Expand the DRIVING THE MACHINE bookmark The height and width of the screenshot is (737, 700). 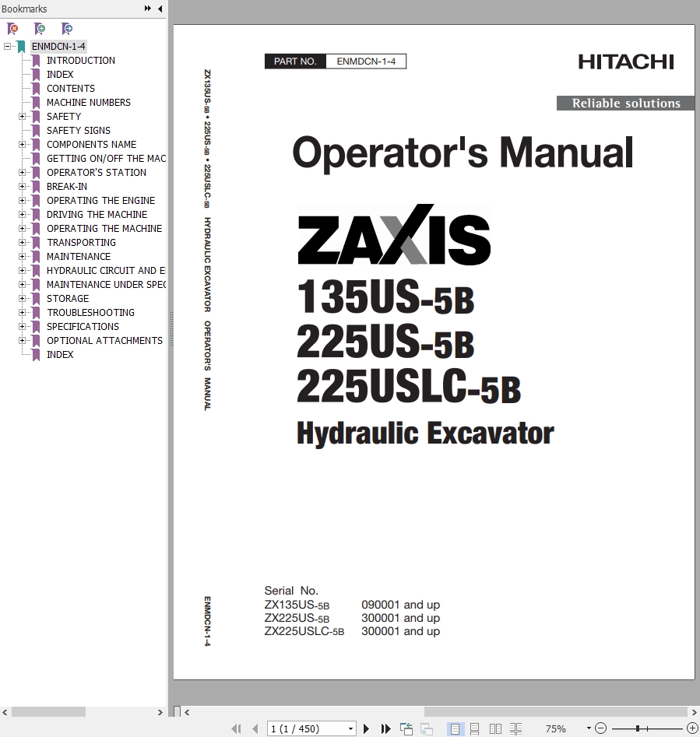coord(22,214)
